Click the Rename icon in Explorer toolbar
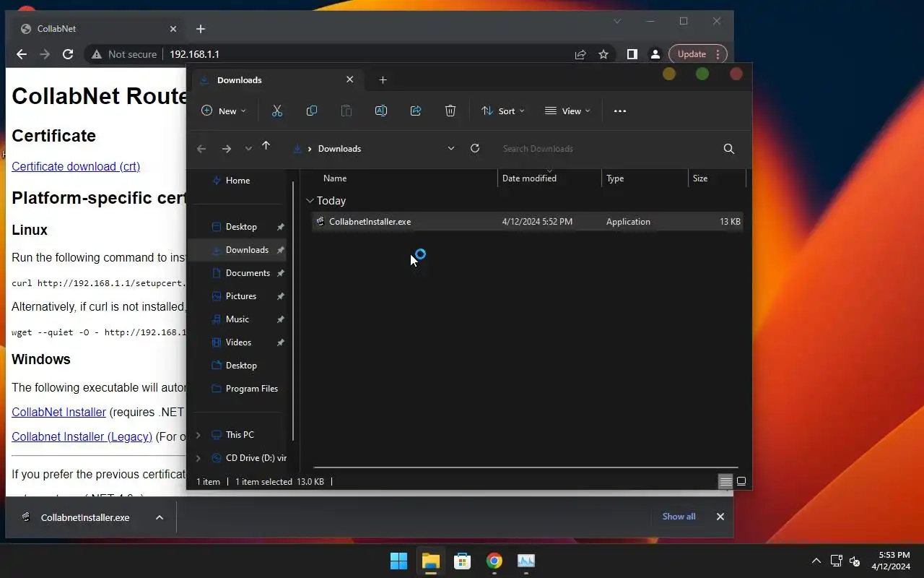924x578 pixels. (x=381, y=111)
